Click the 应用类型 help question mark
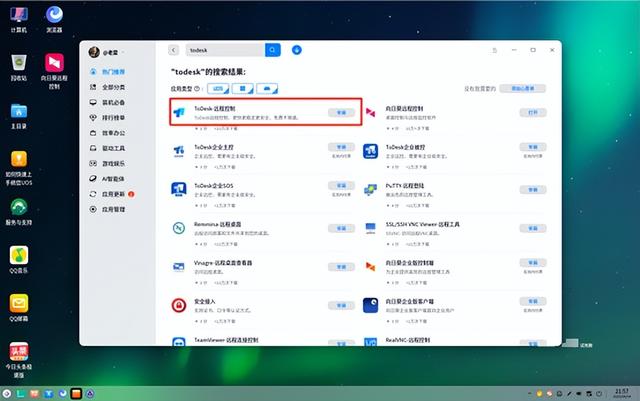 197,89
